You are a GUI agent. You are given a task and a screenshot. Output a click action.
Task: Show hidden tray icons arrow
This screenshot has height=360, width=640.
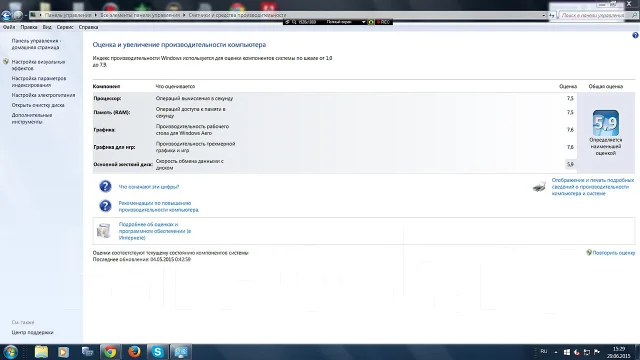(556, 352)
